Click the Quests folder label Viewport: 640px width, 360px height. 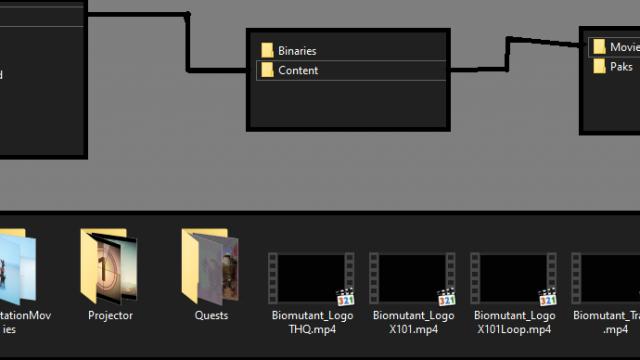211,315
